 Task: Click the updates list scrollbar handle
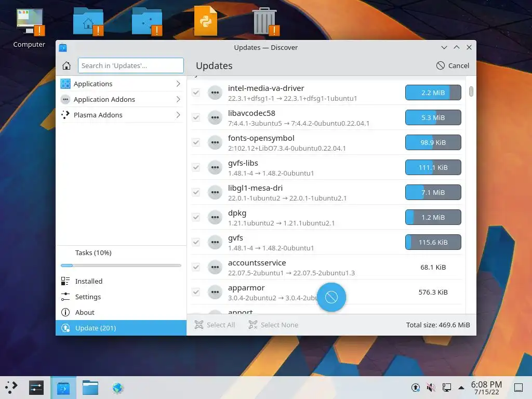[x=471, y=91]
